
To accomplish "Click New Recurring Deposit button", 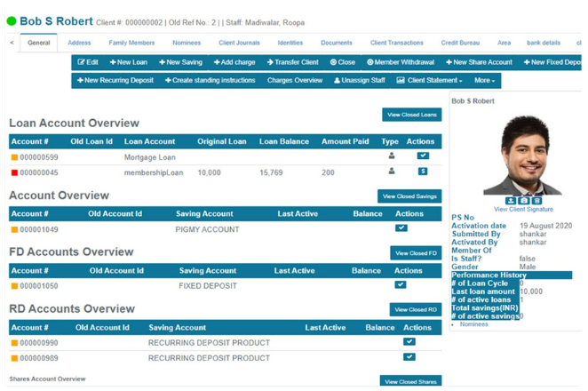I will 115,80.
